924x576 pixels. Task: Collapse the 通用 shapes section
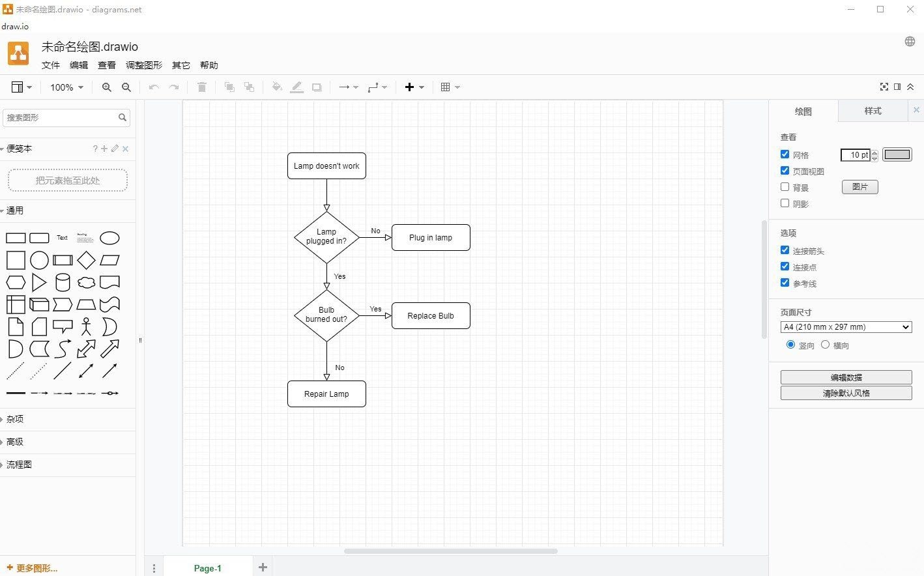68,211
